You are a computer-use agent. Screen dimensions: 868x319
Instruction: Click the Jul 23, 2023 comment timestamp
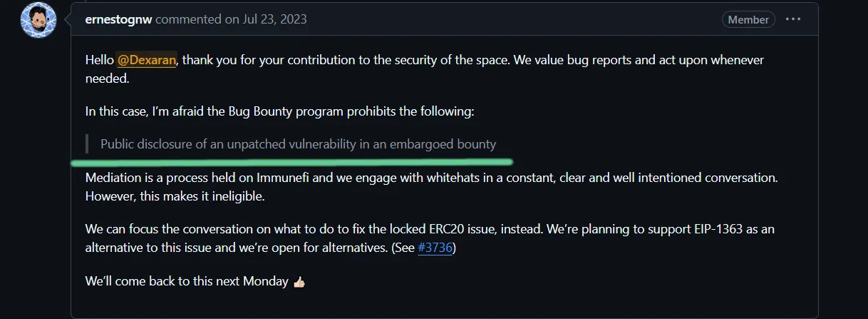(266, 19)
